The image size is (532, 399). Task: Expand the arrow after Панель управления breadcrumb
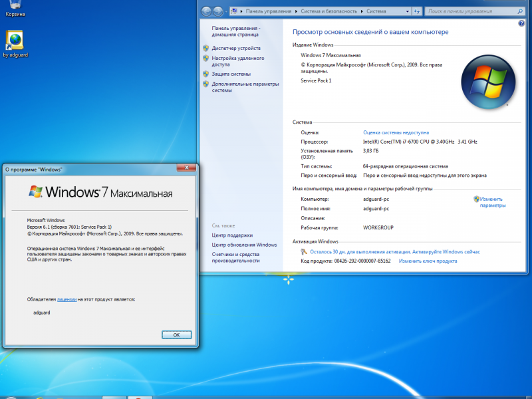[x=296, y=11]
